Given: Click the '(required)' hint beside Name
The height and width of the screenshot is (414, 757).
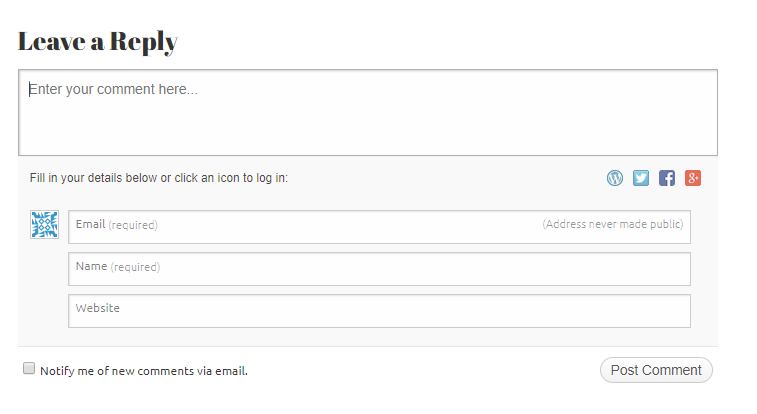Looking at the screenshot, I should (135, 267).
